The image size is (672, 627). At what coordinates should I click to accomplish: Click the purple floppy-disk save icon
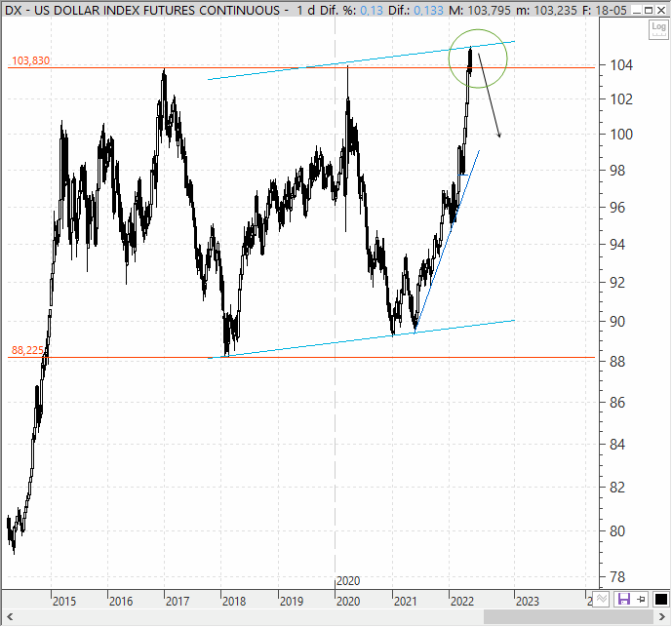coord(624,599)
